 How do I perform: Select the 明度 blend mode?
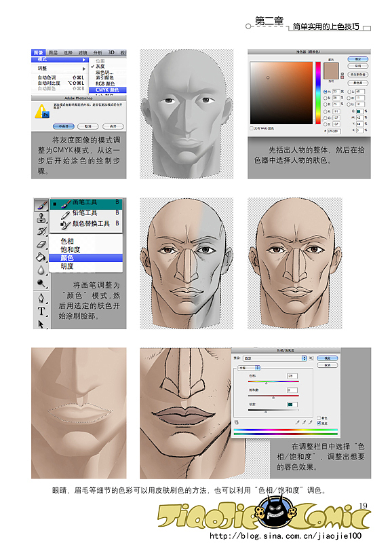coord(86,266)
